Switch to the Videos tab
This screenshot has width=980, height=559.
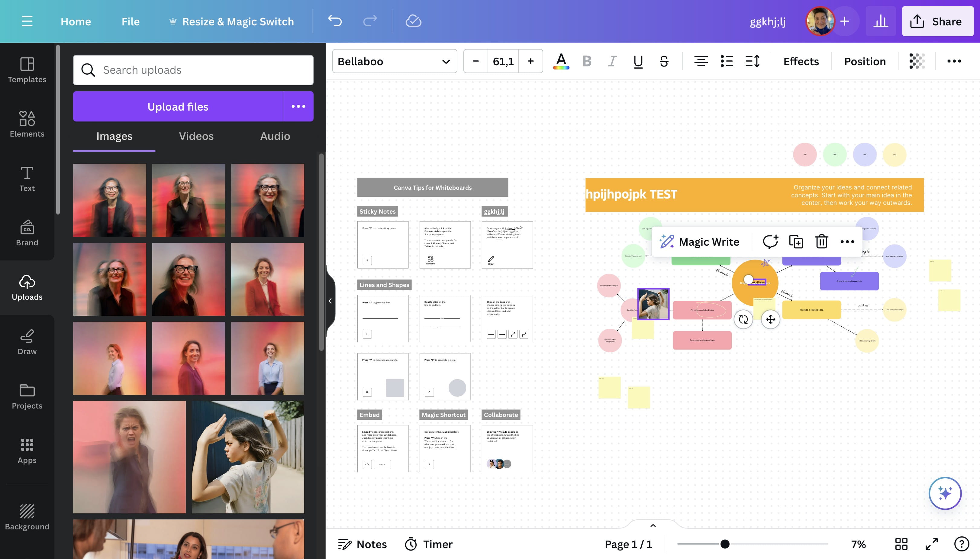coord(196,136)
